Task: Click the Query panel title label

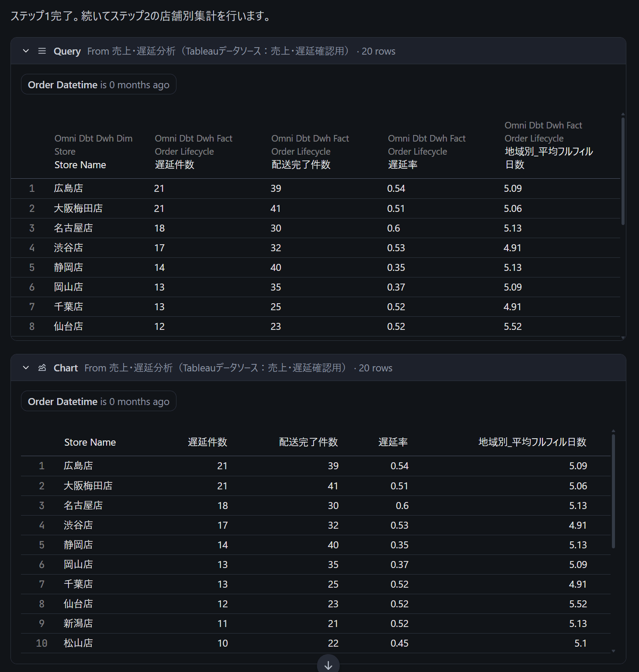Action: 67,51
